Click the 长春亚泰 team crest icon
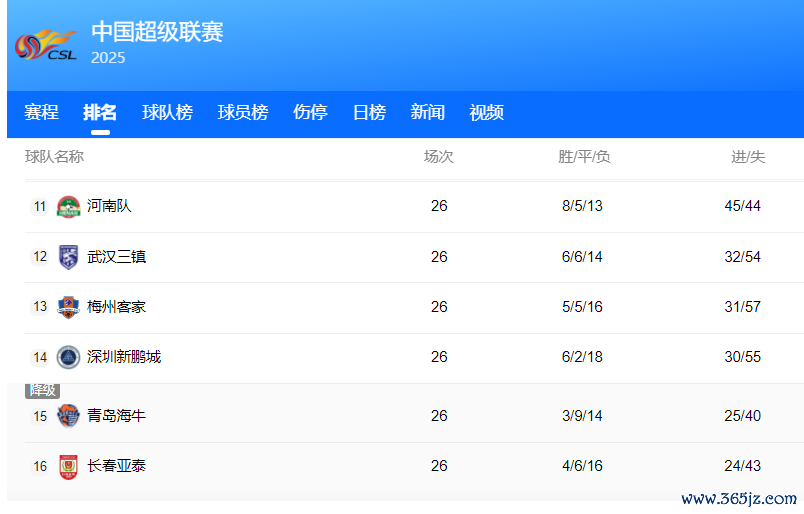The height and width of the screenshot is (514, 804). [x=68, y=466]
